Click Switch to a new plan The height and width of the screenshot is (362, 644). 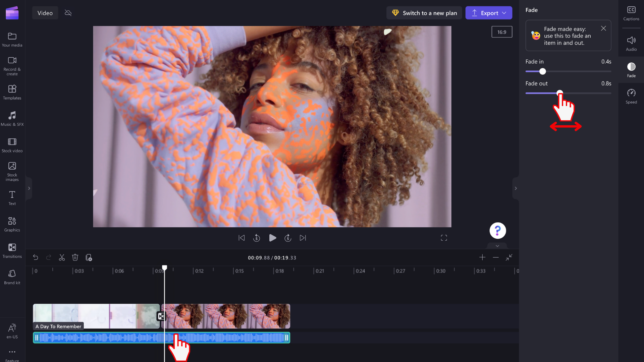click(x=425, y=13)
